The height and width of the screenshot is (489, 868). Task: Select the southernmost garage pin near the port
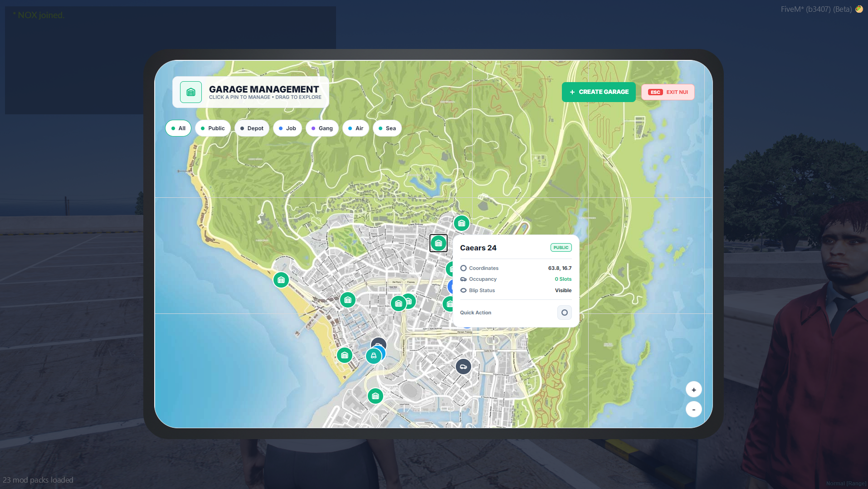coord(375,396)
